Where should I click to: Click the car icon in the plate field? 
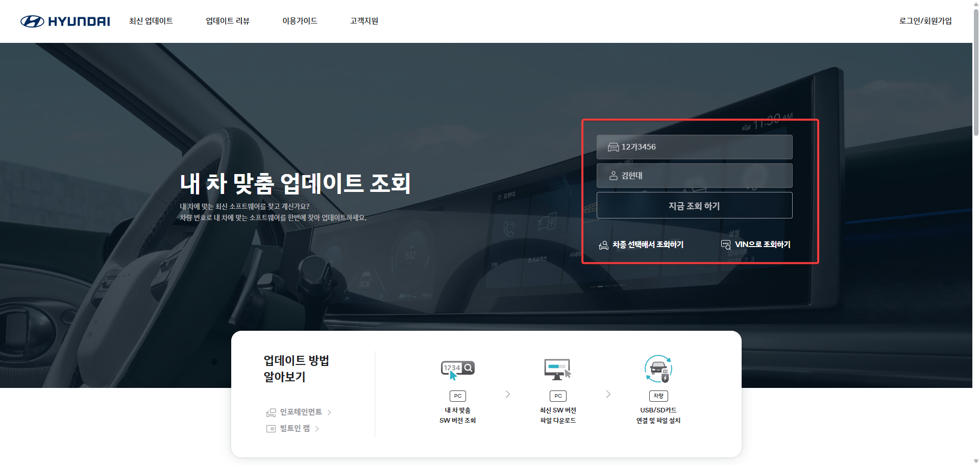point(612,146)
